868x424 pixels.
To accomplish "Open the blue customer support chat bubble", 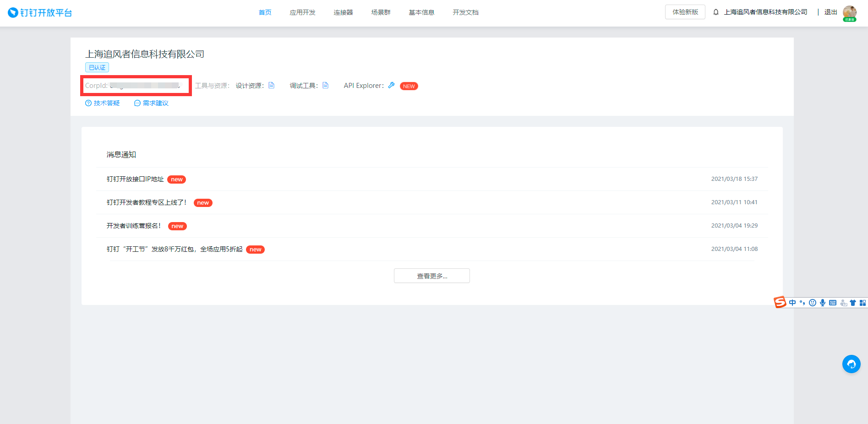I will (852, 364).
